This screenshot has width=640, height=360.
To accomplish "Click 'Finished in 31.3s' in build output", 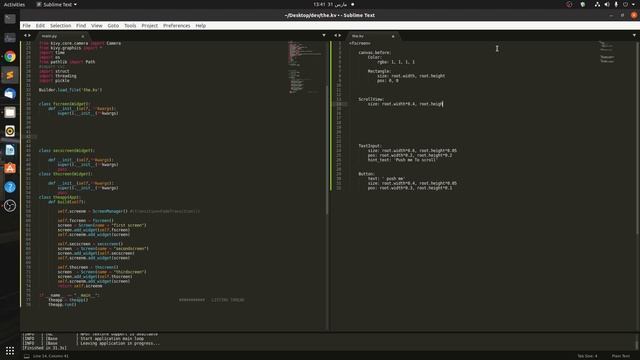I will tap(44, 348).
